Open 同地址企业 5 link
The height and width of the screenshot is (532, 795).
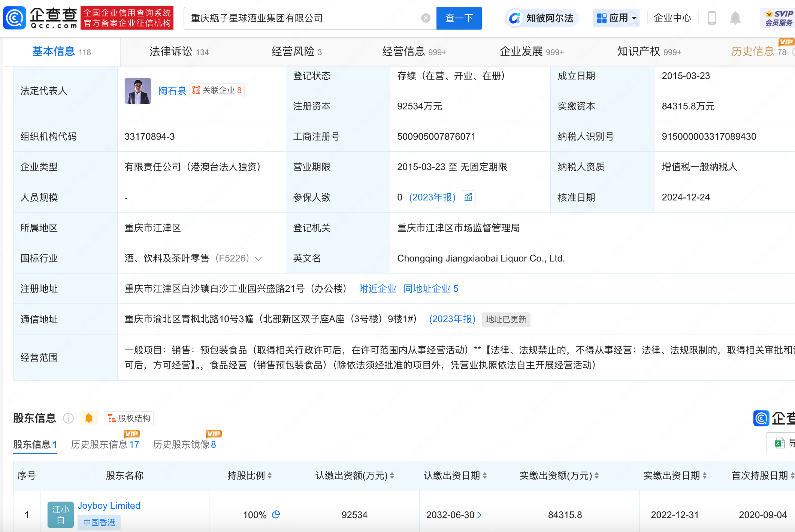(x=431, y=289)
